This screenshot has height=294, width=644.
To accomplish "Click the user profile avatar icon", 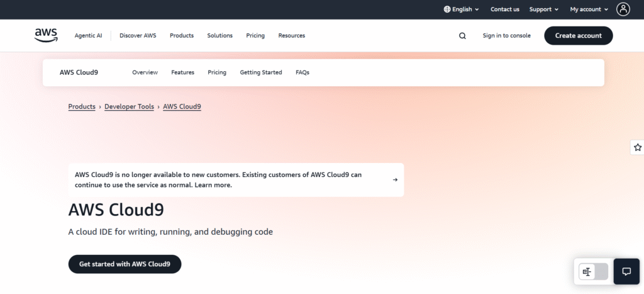I will click(623, 9).
